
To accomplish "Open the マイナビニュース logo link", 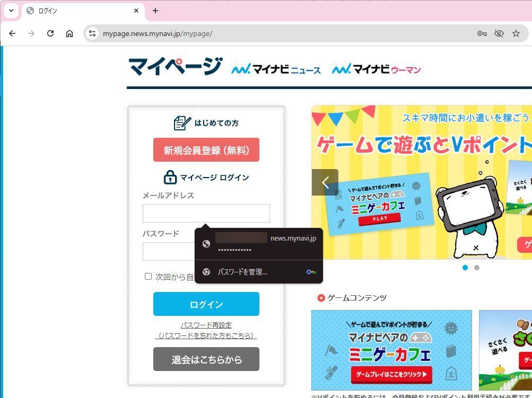I will tap(276, 69).
